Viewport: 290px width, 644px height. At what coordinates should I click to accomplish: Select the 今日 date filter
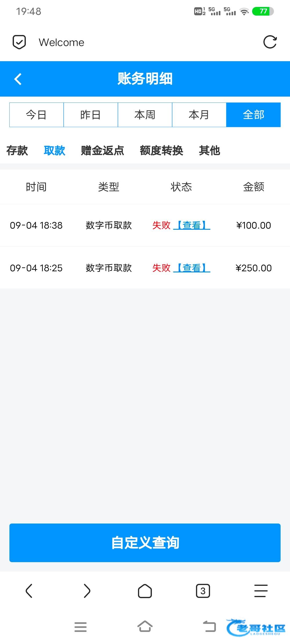tap(37, 115)
